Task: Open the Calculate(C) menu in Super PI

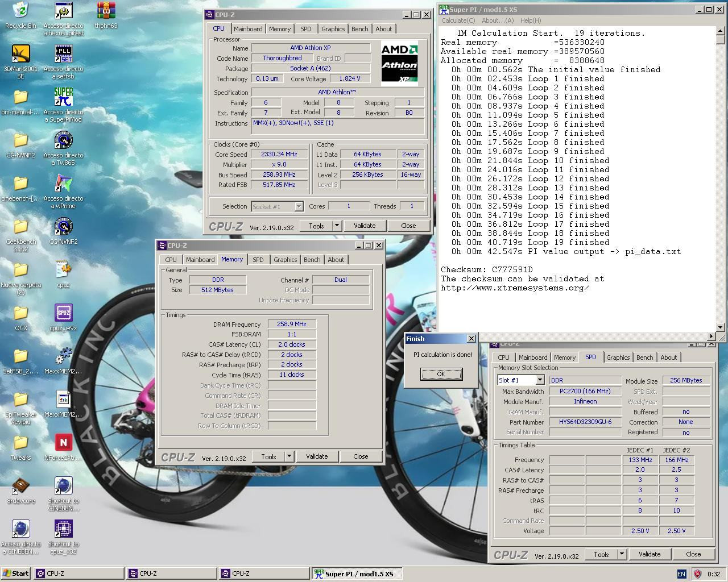Action: coord(458,20)
